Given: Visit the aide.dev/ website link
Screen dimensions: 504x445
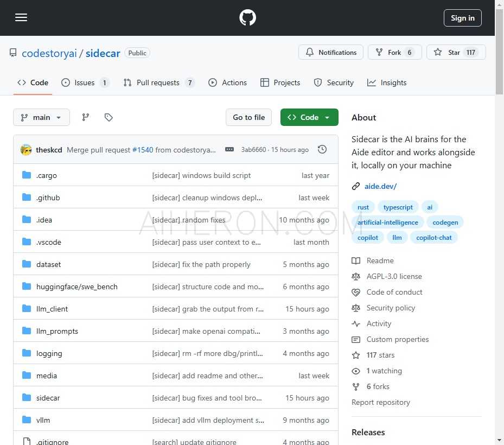Looking at the screenshot, I should (x=380, y=186).
